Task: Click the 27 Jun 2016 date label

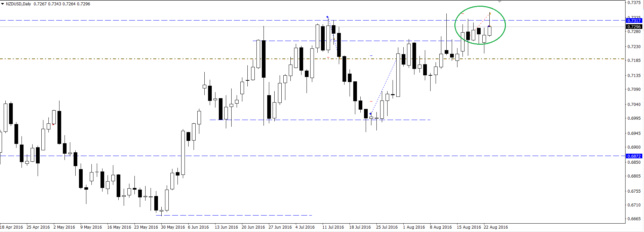Action: coord(280,227)
